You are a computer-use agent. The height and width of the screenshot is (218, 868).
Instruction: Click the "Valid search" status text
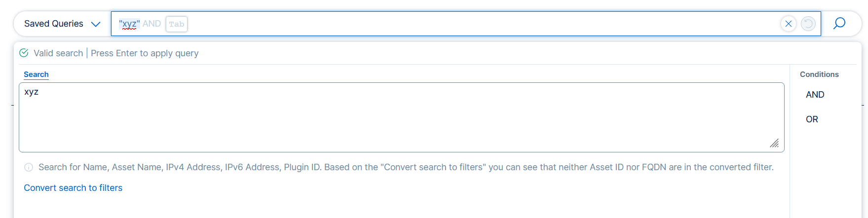58,53
